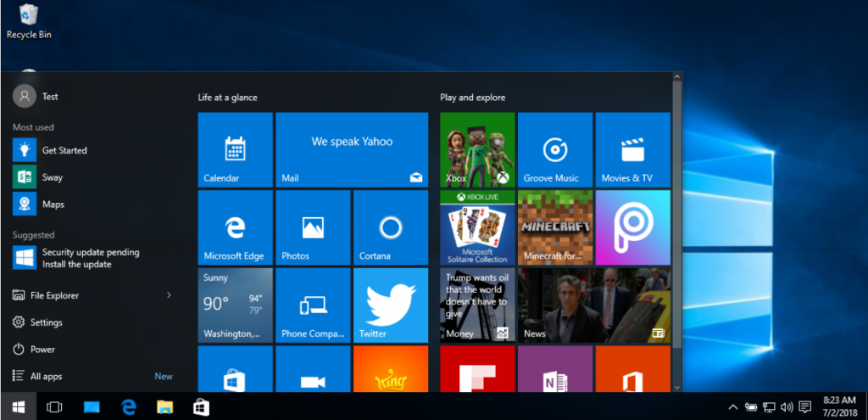Image resolution: width=868 pixels, height=420 pixels.
Task: Open the volume control icon
Action: pos(787,407)
